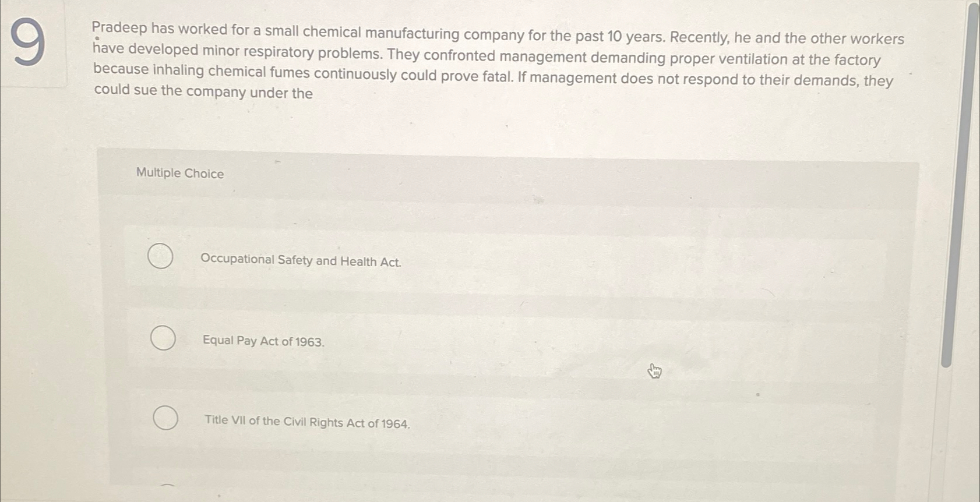
Task: Select the Equal Pay Act of 1963 option
Action: pyautogui.click(x=162, y=337)
